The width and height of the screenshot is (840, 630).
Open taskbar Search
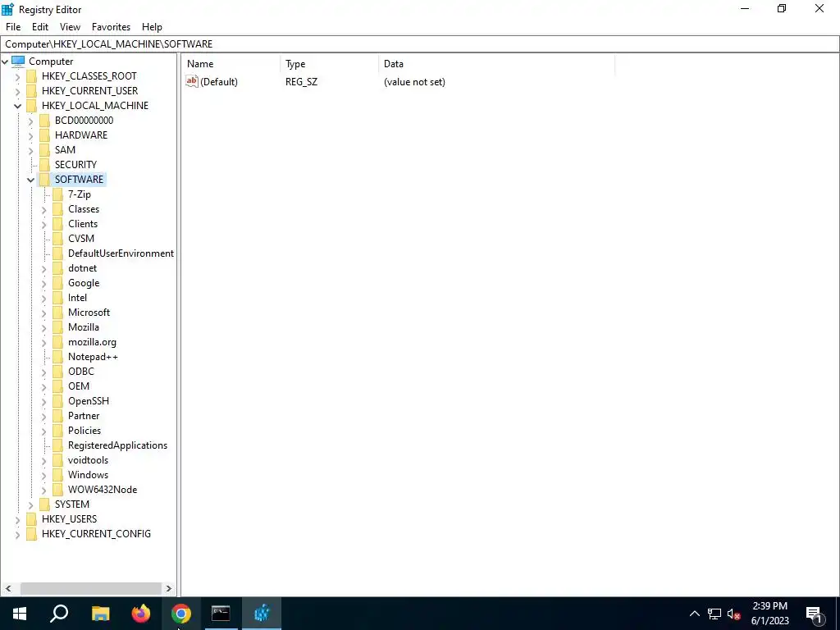(x=59, y=614)
